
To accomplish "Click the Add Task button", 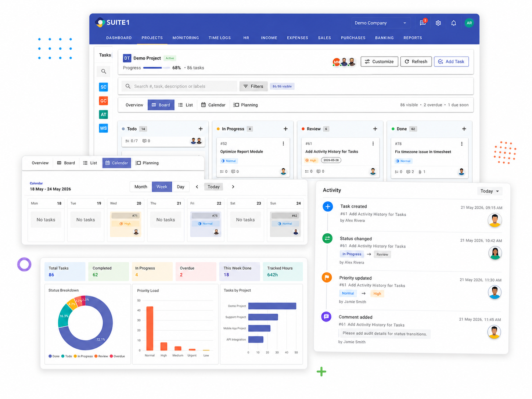I will pos(451,61).
